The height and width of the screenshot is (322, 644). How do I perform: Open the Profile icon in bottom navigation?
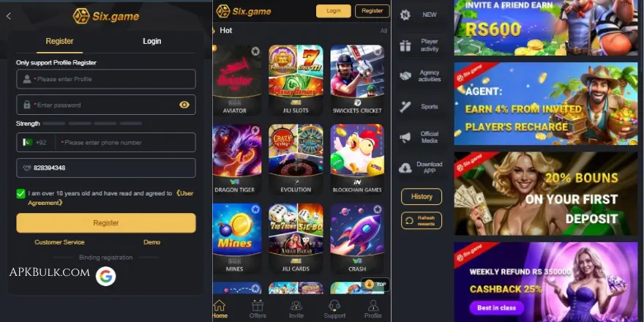click(373, 306)
